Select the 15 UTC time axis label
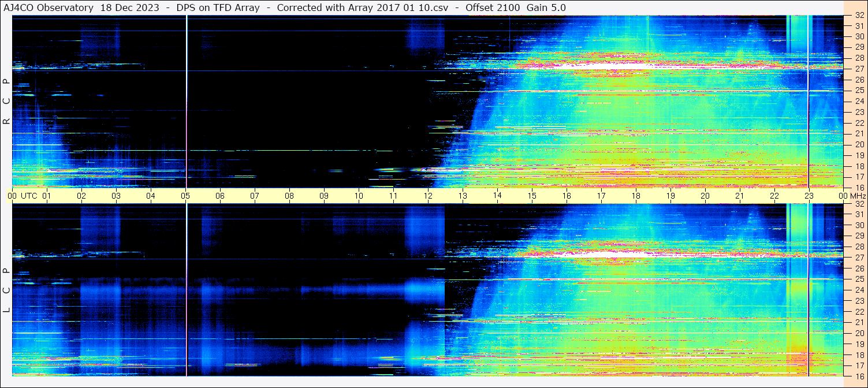This screenshot has height=388, width=868. 532,196
